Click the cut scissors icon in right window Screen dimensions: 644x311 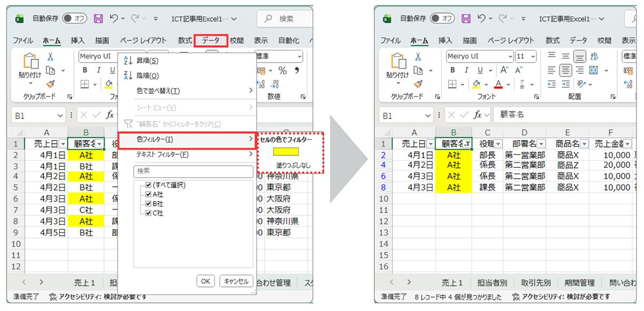pos(418,56)
